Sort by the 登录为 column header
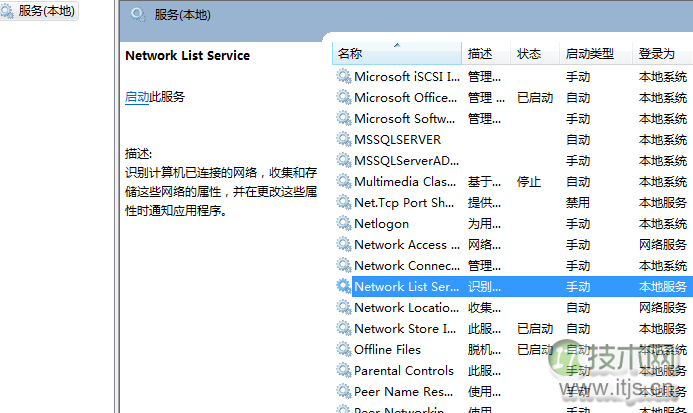Image resolution: width=693 pixels, height=413 pixels. pyautogui.click(x=663, y=54)
